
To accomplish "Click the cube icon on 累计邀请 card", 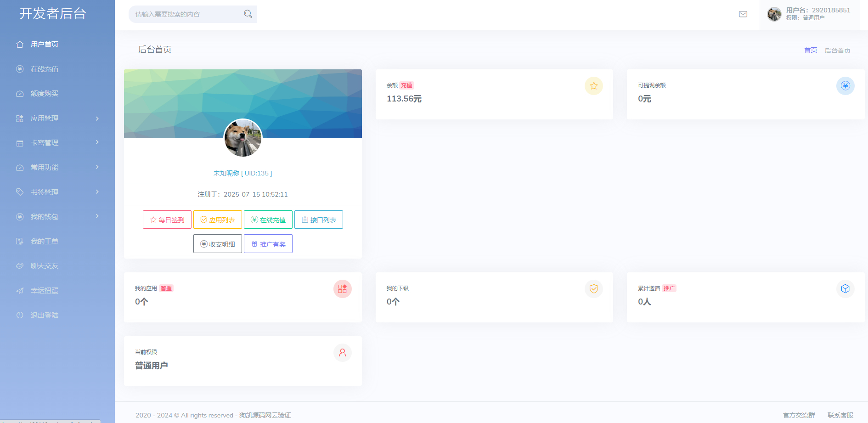I will [x=845, y=289].
